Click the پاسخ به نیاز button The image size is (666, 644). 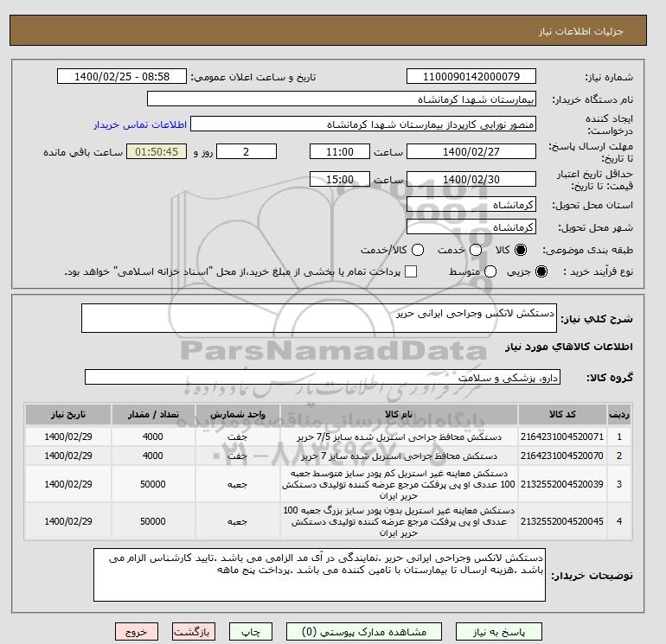pos(499,632)
